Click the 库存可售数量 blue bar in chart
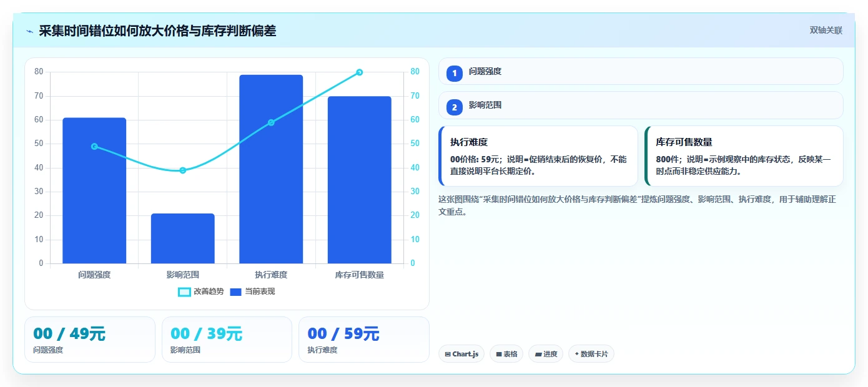Image resolution: width=868 pixels, height=387 pixels. pyautogui.click(x=360, y=180)
